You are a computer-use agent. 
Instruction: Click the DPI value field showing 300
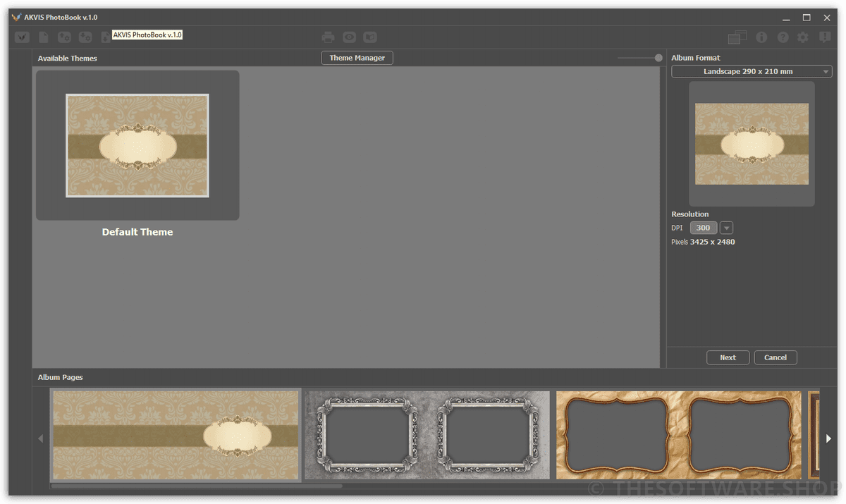click(704, 228)
